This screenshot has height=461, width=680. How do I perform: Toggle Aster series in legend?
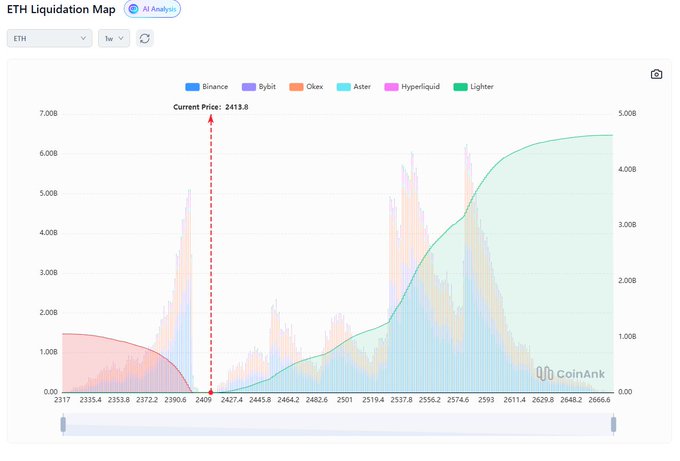point(354,87)
